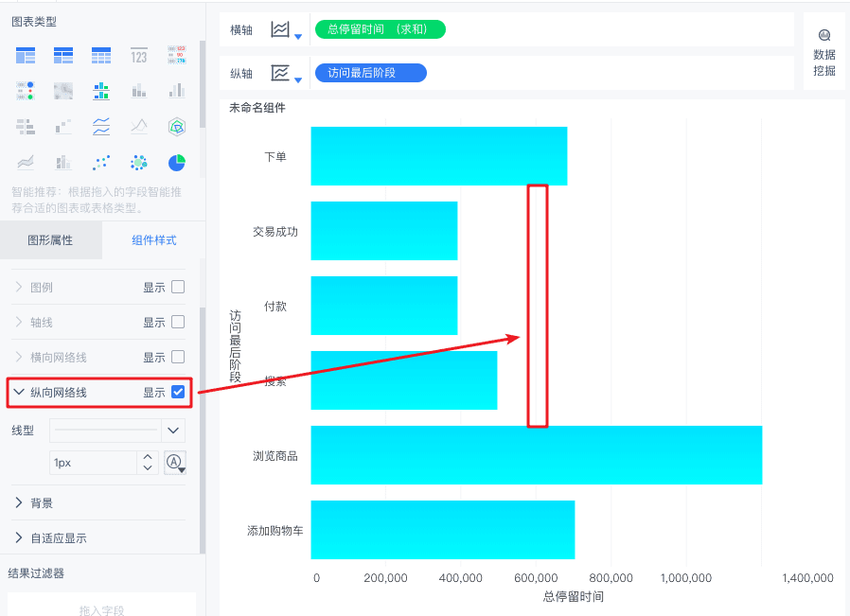Open the grid line color picker
The width and height of the screenshot is (850, 616).
tap(174, 462)
